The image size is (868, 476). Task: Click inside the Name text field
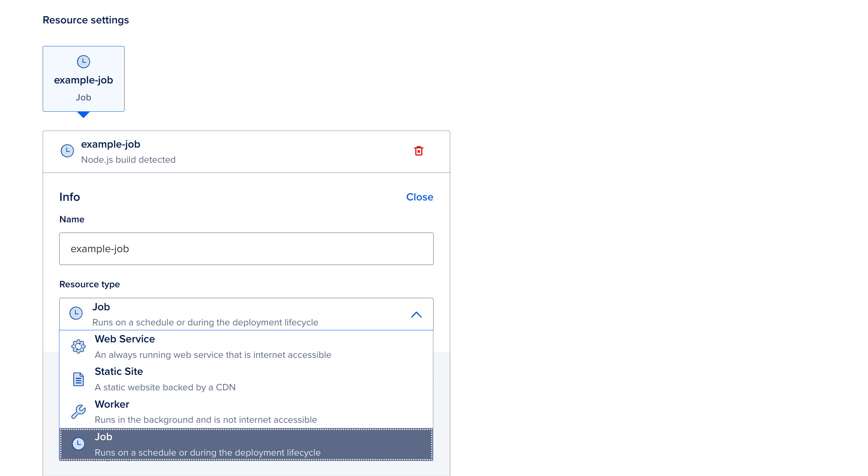[x=246, y=248]
